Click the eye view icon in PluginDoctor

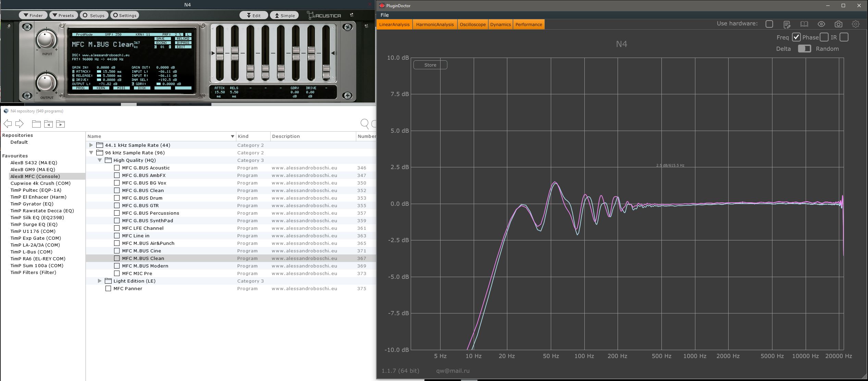(x=821, y=24)
